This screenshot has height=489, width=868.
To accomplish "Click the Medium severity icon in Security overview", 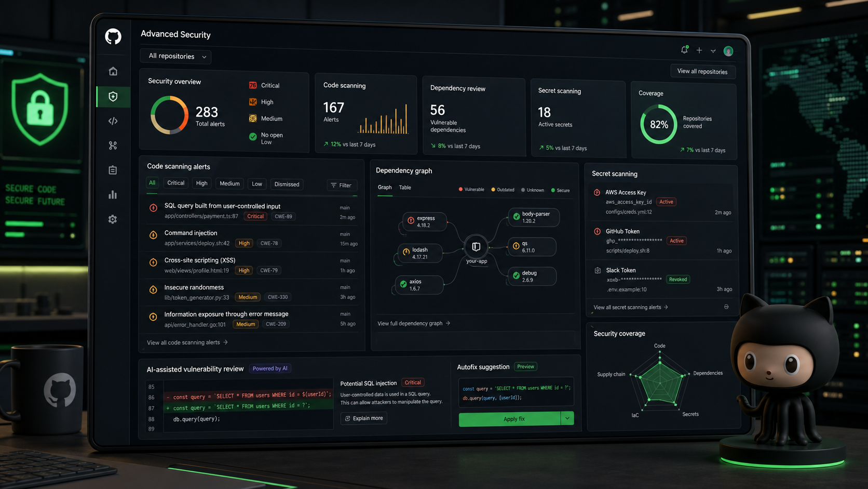I will pyautogui.click(x=253, y=118).
